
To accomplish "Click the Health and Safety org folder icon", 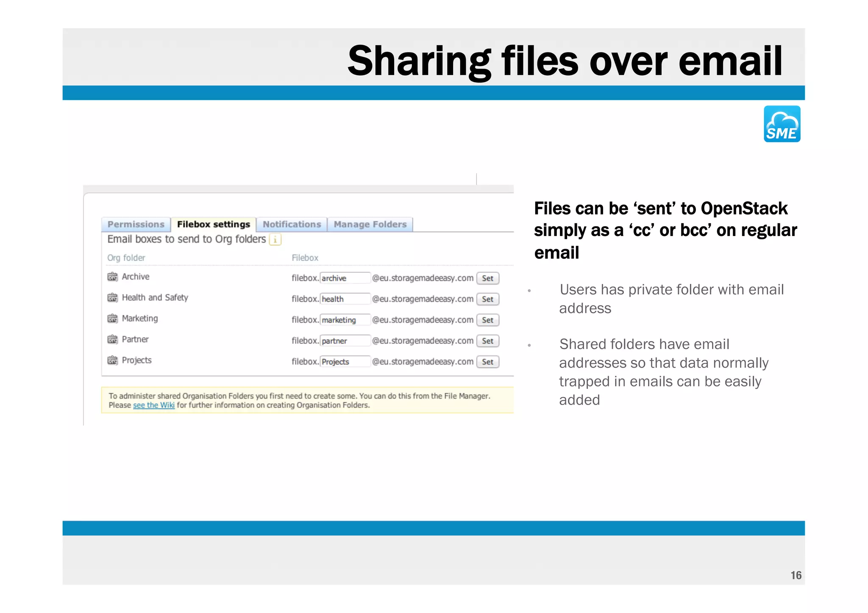I will 112,297.
